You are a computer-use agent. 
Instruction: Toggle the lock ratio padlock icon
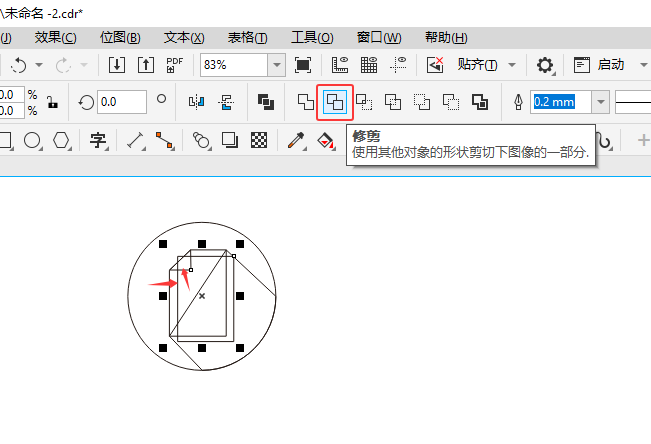pyautogui.click(x=52, y=102)
